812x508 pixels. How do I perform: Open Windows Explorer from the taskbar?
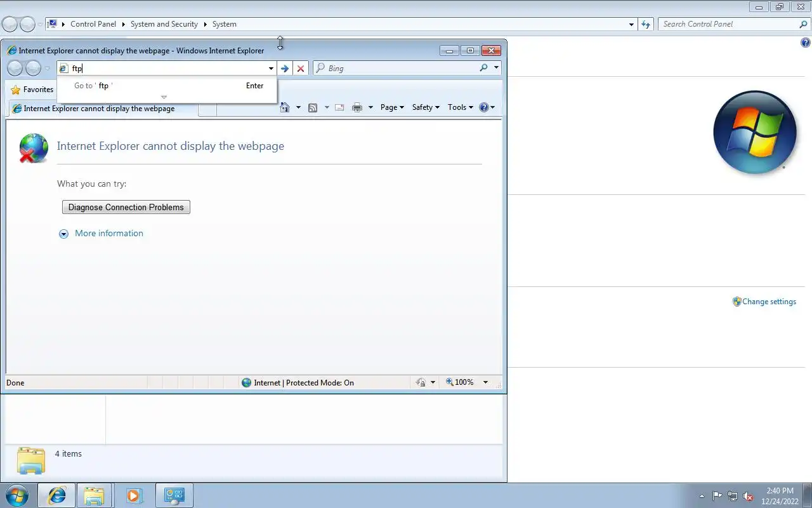tap(94, 495)
